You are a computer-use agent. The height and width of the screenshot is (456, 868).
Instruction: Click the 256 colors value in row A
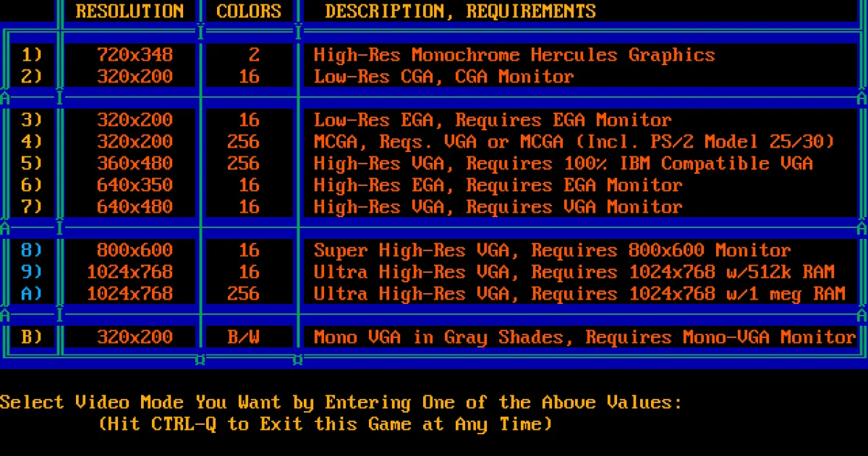(x=243, y=294)
